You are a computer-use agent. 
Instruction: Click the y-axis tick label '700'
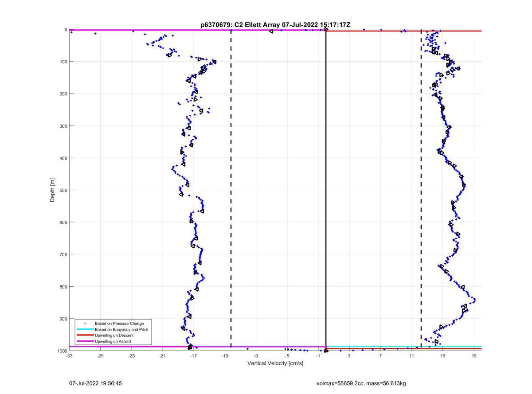[63, 254]
